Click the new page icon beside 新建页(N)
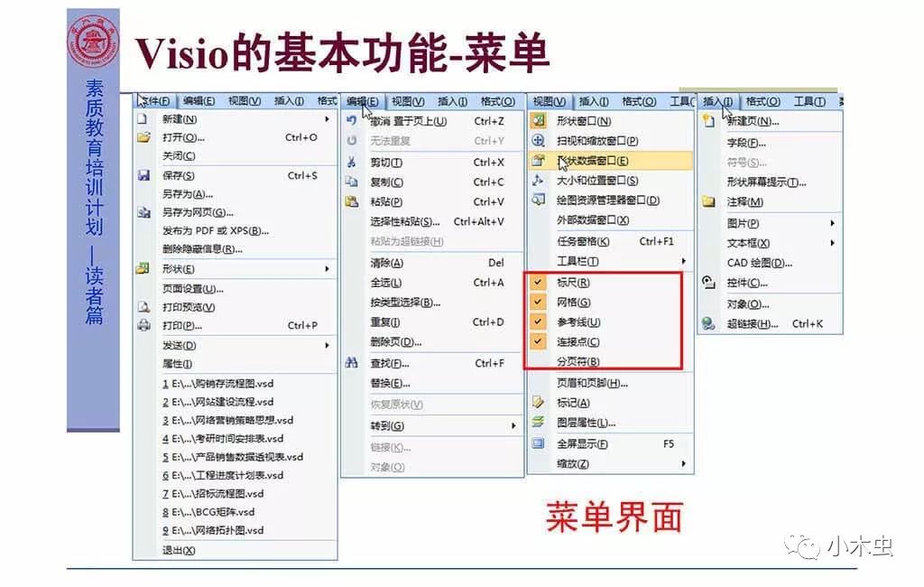Viewport: 924px width, 587px height. (x=709, y=121)
